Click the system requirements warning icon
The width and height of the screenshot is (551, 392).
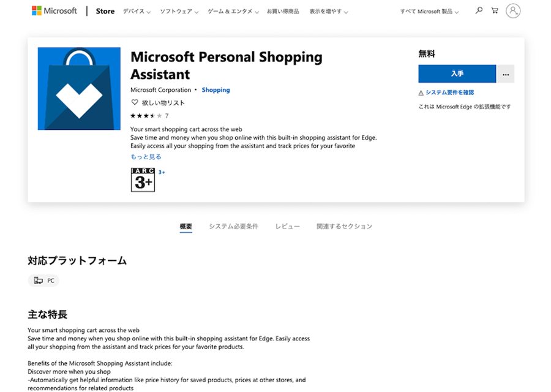(421, 93)
